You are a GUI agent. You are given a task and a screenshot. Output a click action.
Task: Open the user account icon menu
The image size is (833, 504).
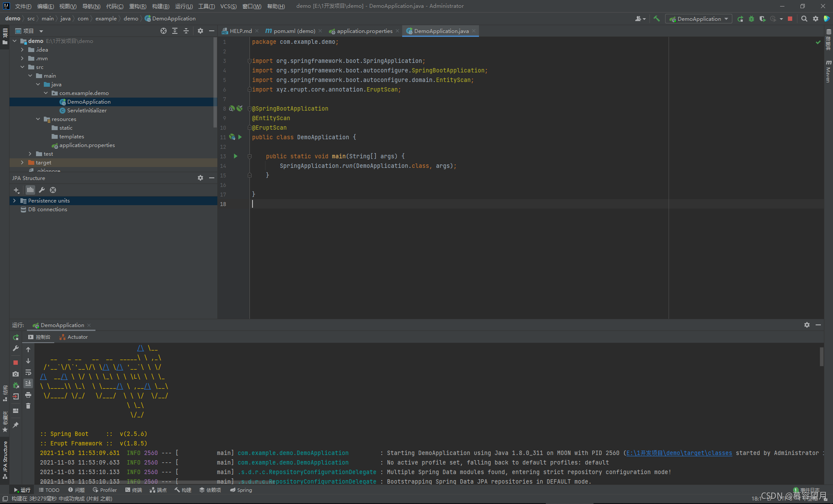tap(640, 19)
